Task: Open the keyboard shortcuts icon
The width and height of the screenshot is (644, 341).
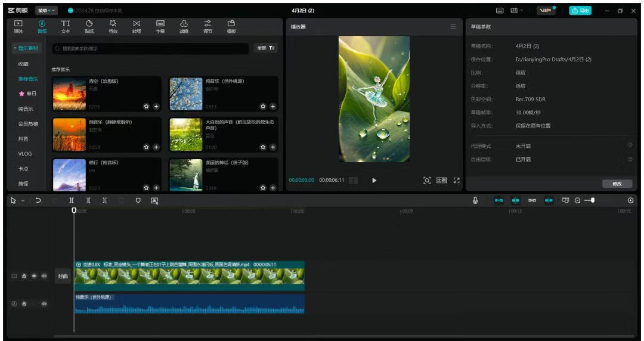Action: [500, 10]
